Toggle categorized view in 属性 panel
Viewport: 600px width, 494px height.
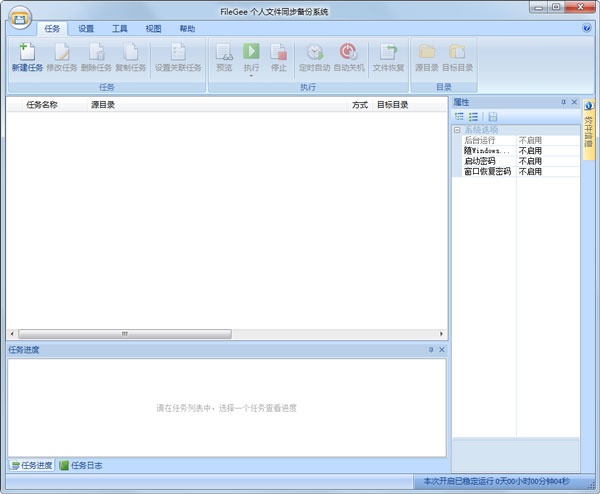[459, 117]
